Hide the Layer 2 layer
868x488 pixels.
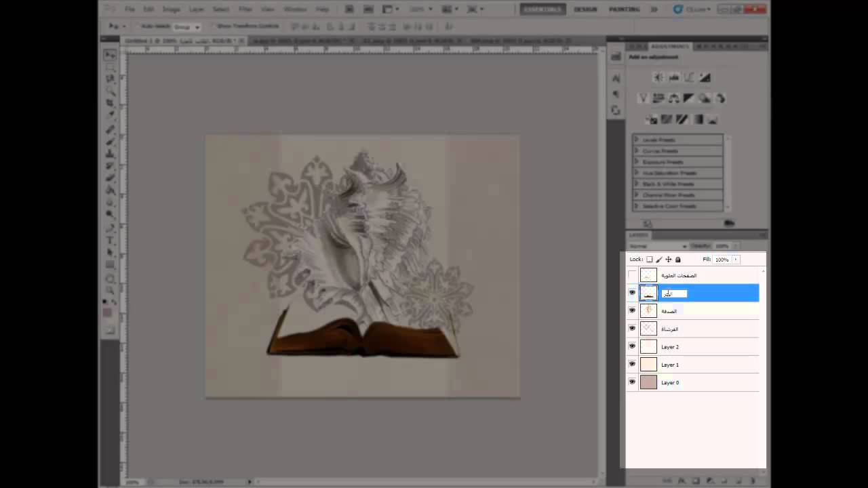632,346
